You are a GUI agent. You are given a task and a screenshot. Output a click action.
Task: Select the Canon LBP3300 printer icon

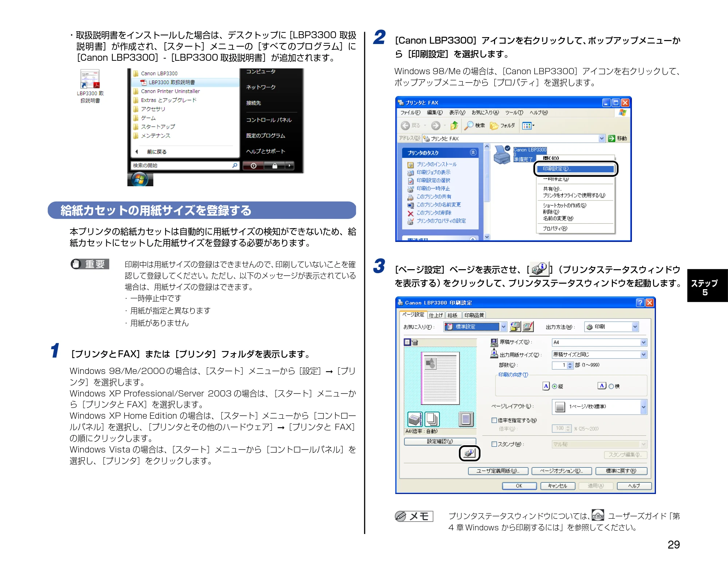pos(502,155)
